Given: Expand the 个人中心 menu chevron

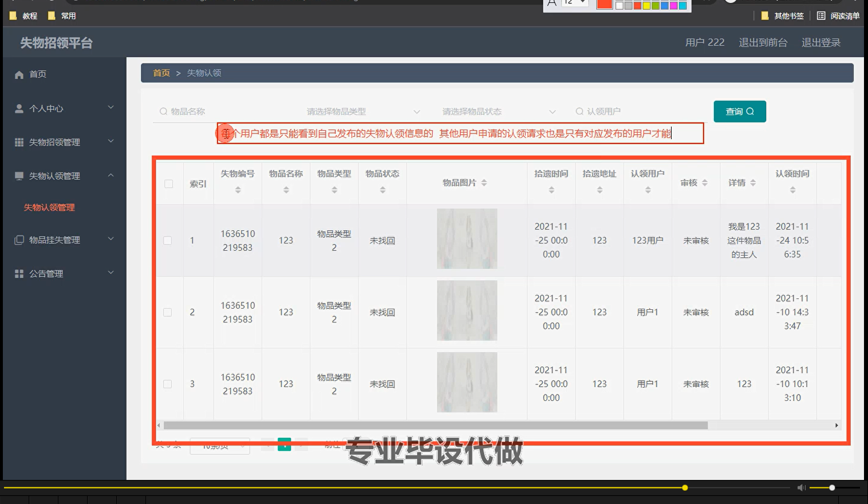Looking at the screenshot, I should pyautogui.click(x=111, y=107).
